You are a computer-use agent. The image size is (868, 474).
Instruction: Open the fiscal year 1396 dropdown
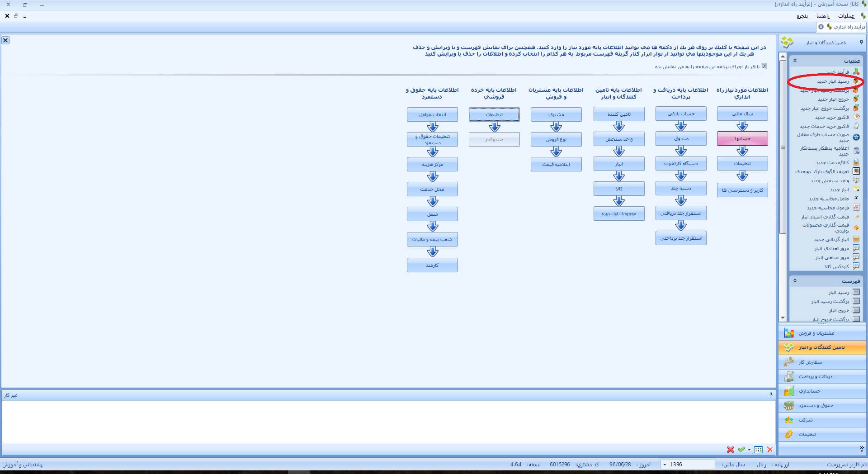point(665,465)
